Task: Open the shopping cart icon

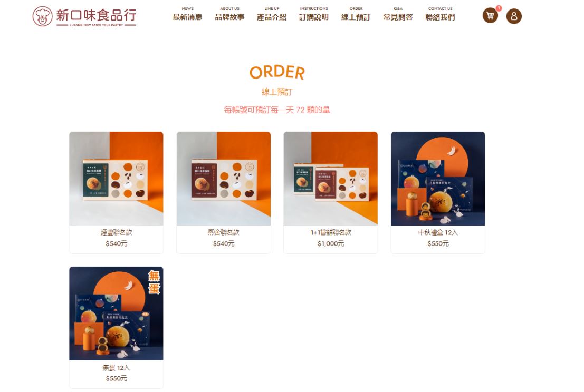Action: point(490,16)
